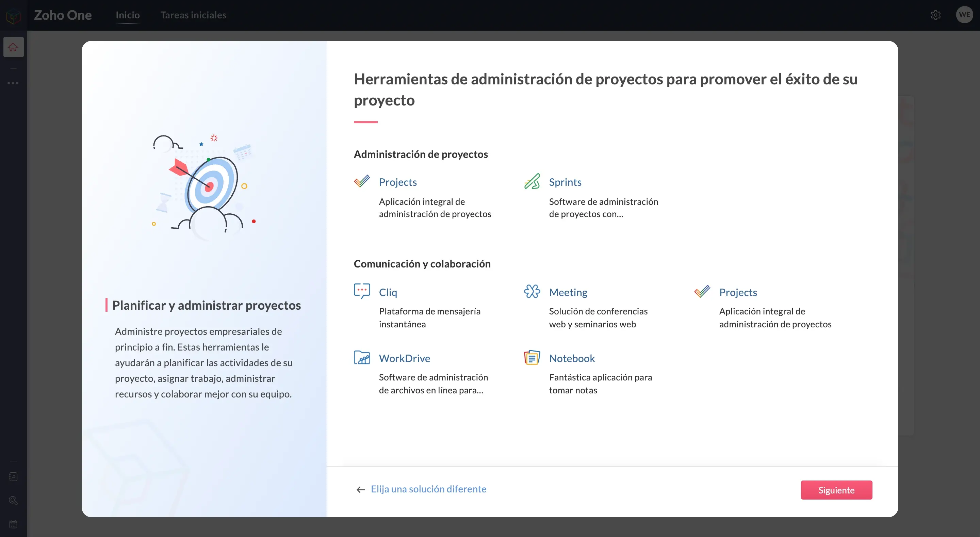The height and width of the screenshot is (537, 980).
Task: Open the Sprints app name link
Action: (565, 182)
